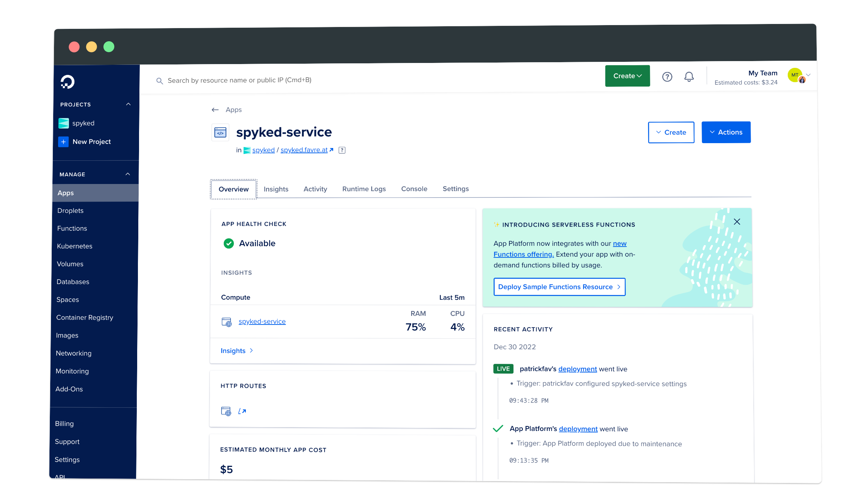Click the small help icon after spyked.favre.at
This screenshot has height=504, width=862.
342,150
